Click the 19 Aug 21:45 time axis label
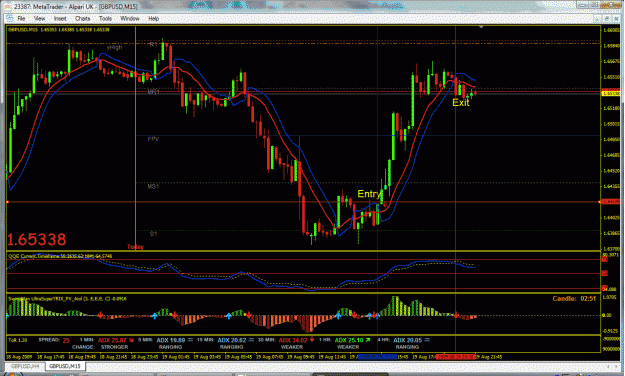 489,357
